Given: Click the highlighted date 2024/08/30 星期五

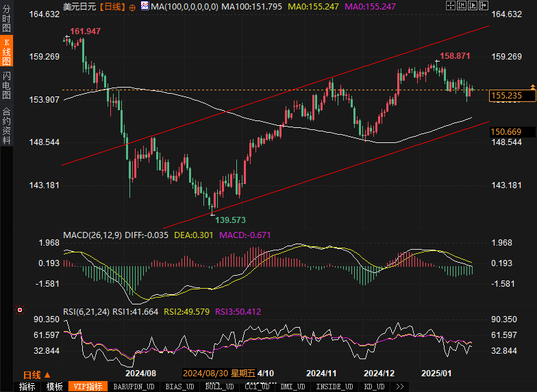Looking at the screenshot, I should coord(219,374).
